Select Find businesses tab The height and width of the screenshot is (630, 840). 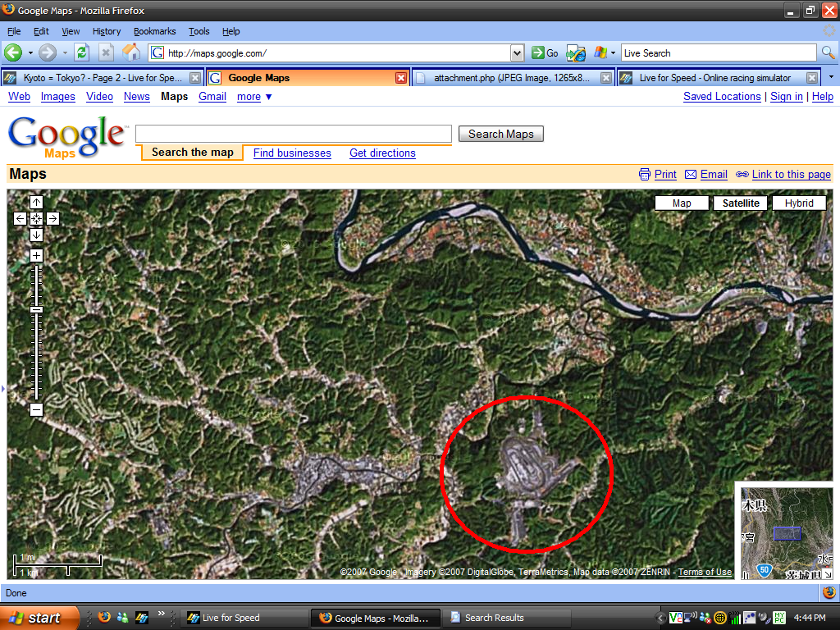(292, 153)
